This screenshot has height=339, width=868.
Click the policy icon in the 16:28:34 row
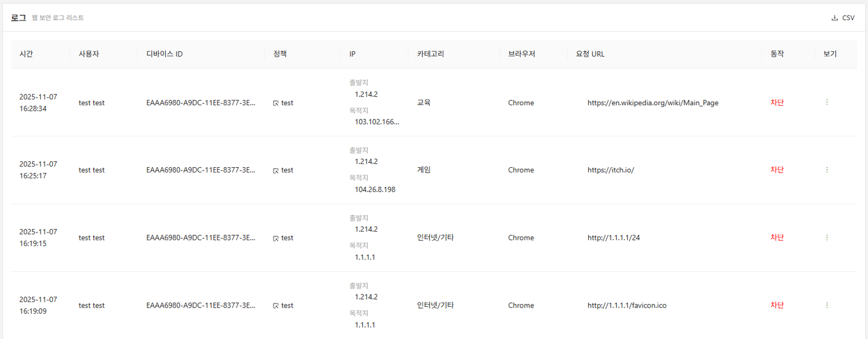pos(276,103)
